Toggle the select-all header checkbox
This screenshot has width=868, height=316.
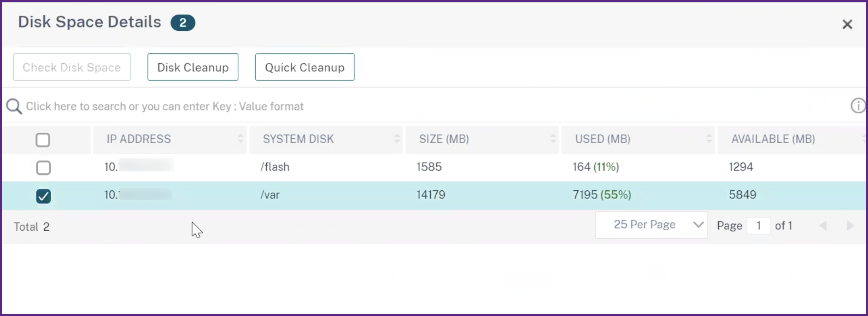point(43,140)
